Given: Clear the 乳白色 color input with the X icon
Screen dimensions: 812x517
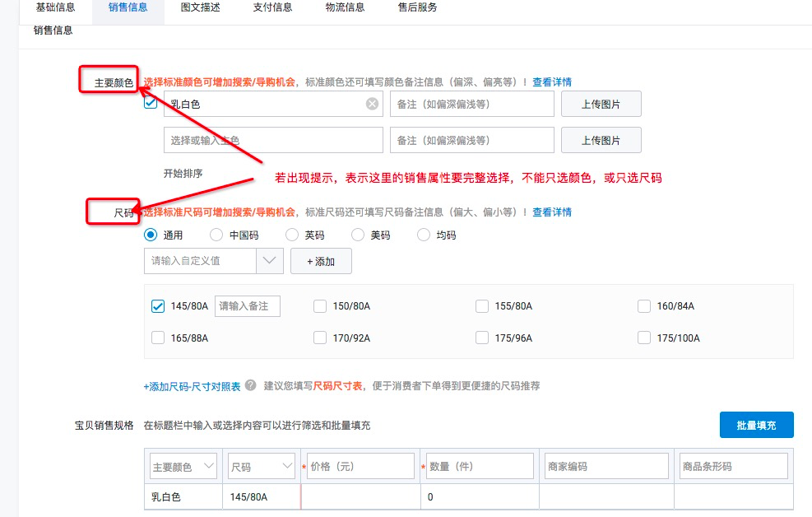Looking at the screenshot, I should [x=372, y=104].
